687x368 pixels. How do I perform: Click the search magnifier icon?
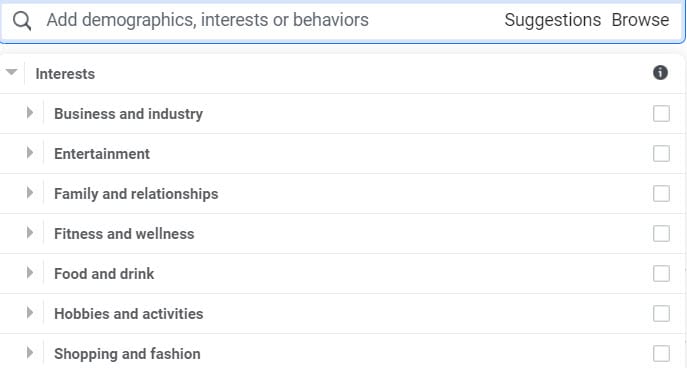coord(21,21)
